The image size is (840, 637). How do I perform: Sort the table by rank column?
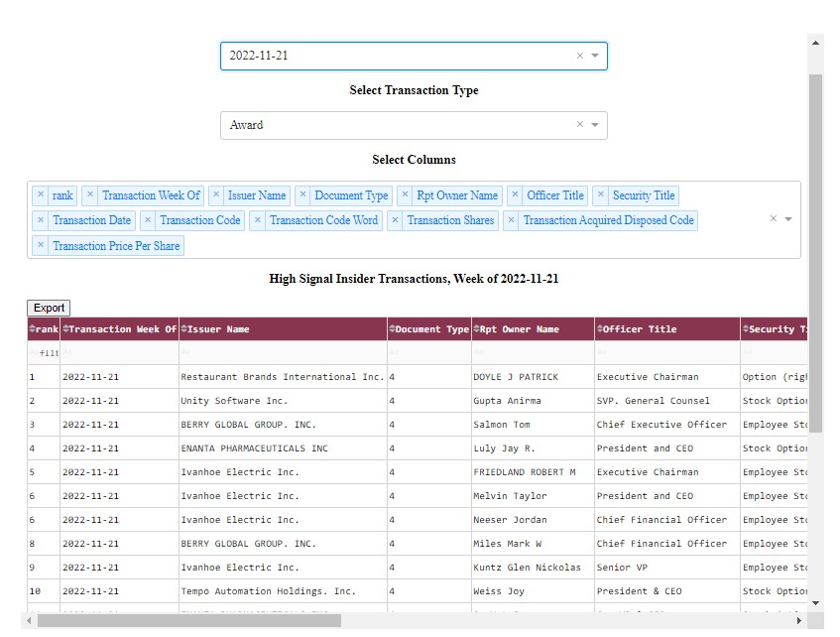click(30, 328)
